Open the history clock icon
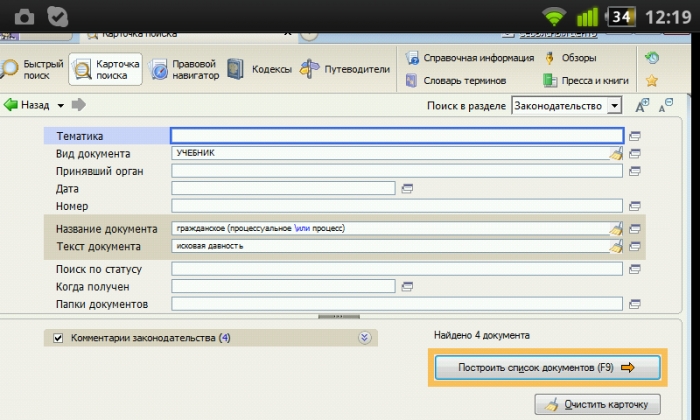 click(652, 58)
